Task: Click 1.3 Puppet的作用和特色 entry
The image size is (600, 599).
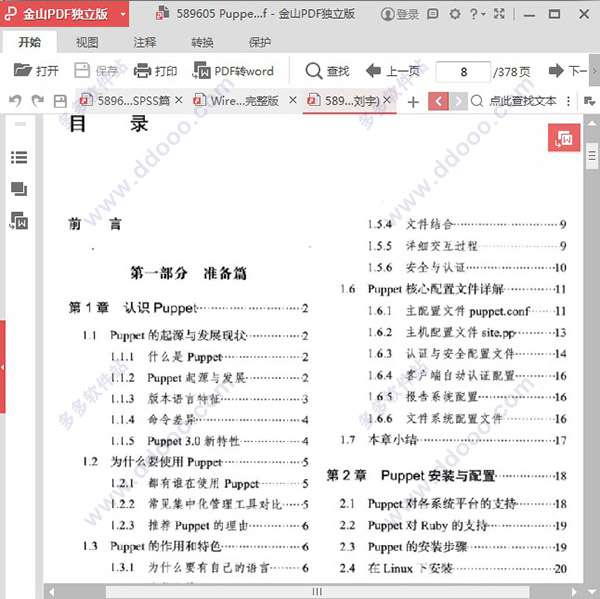Action: 196,546
